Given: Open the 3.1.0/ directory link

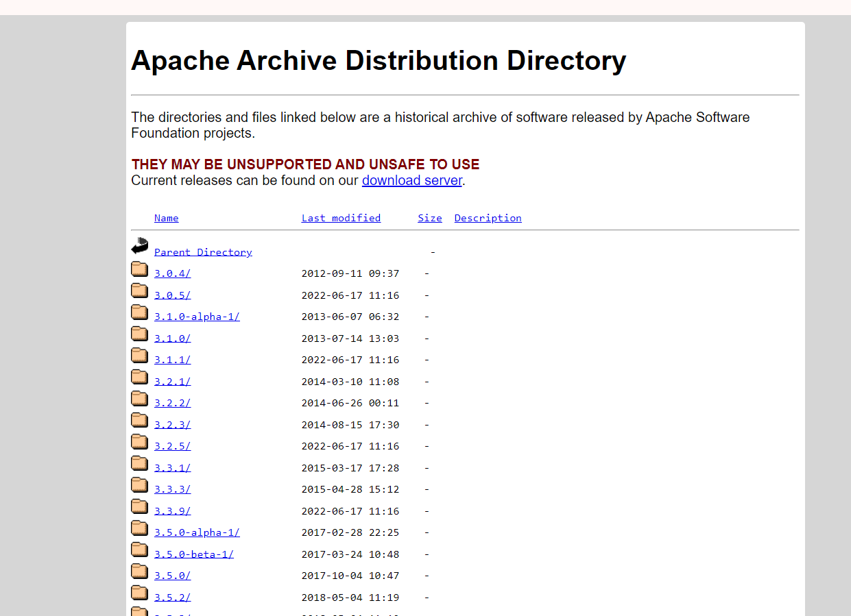Looking at the screenshot, I should pyautogui.click(x=172, y=338).
